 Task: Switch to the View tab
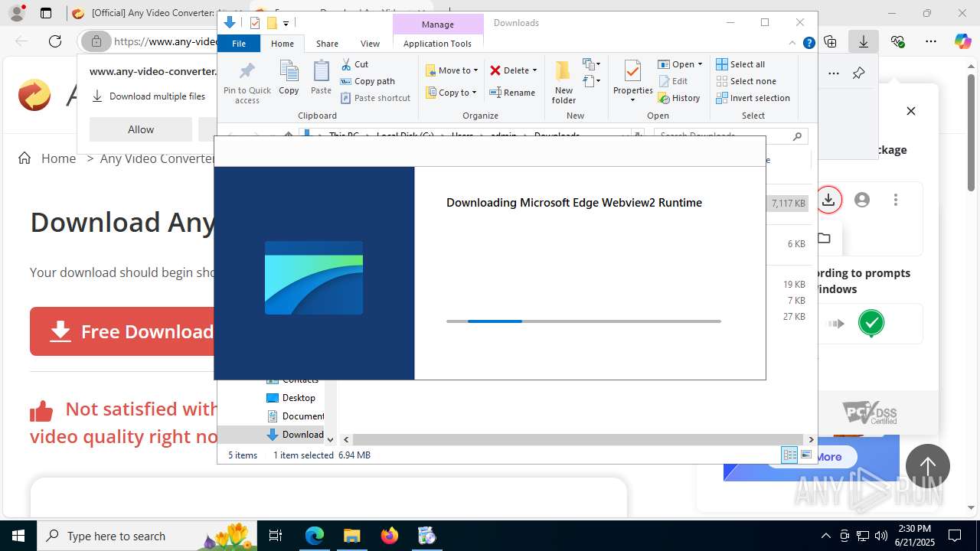370,44
